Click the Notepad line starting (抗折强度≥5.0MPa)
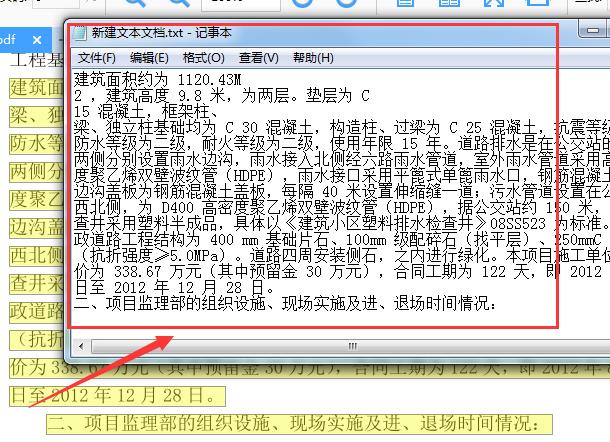Image resolution: width=610 pixels, height=442 pixels. click(342, 255)
